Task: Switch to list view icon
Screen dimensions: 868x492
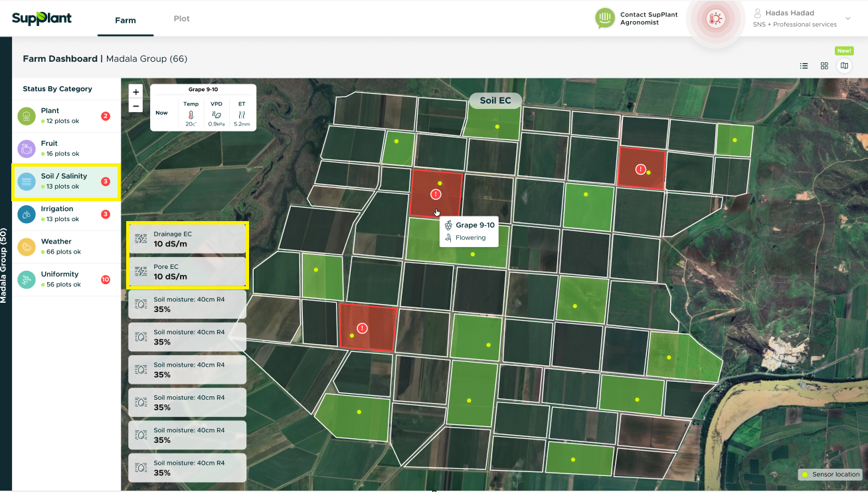Action: pos(804,66)
